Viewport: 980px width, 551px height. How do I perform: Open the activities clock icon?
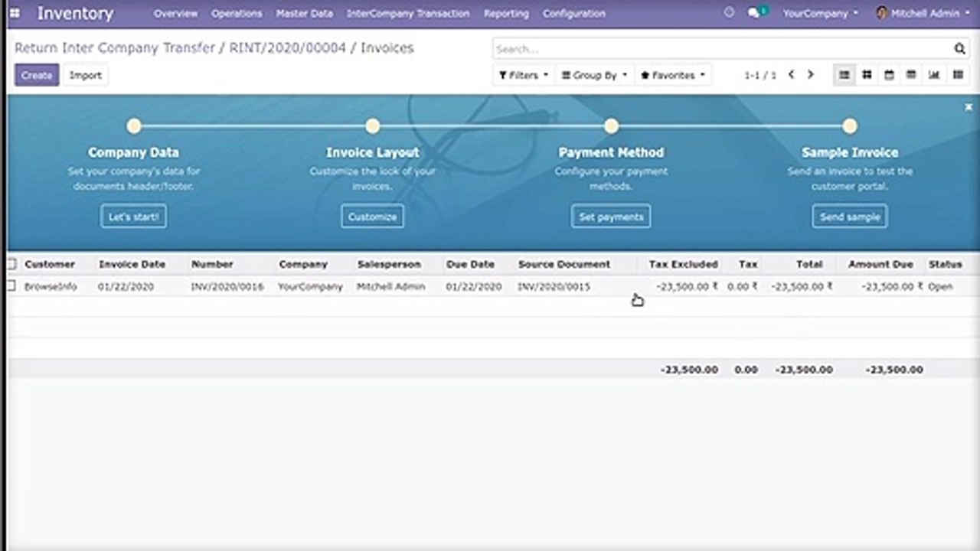(x=729, y=13)
